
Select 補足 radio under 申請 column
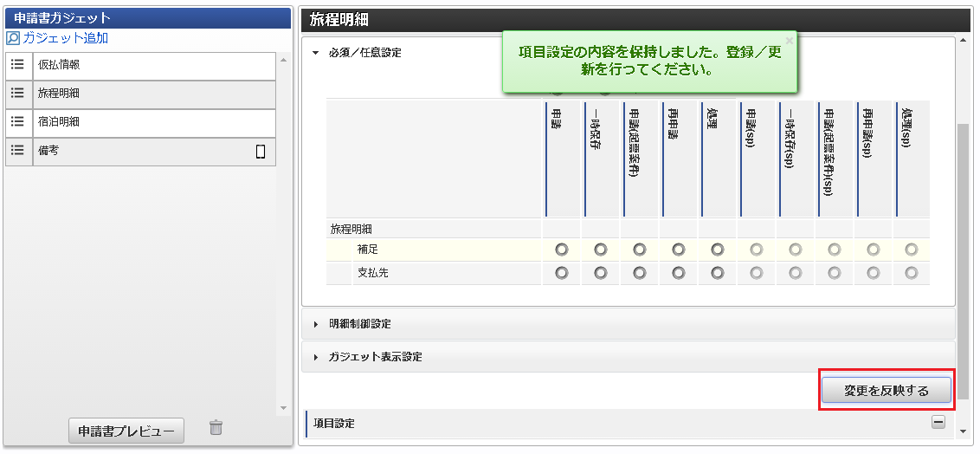[x=561, y=250]
